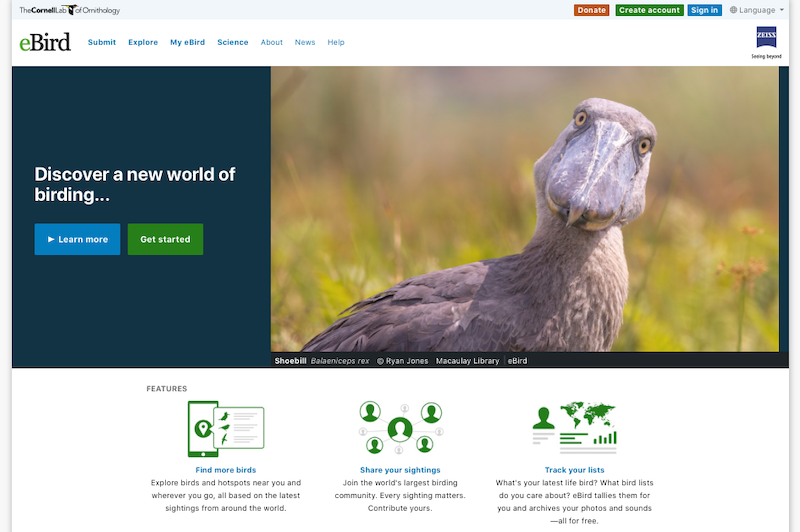Open the About page
Screen dimensions: 800x532
[271, 42]
